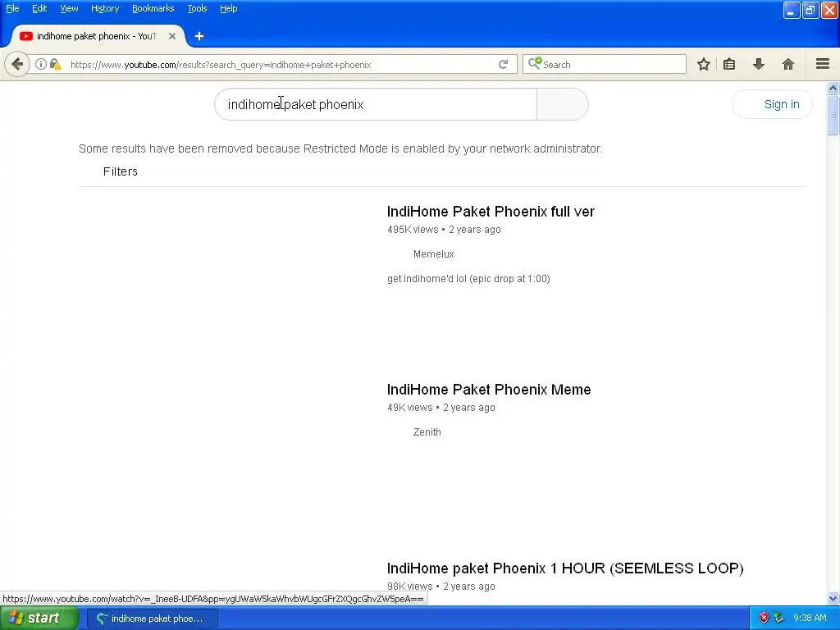This screenshot has width=840, height=630.
Task: Click the taskbar clock 9:38 AM
Action: 810,618
